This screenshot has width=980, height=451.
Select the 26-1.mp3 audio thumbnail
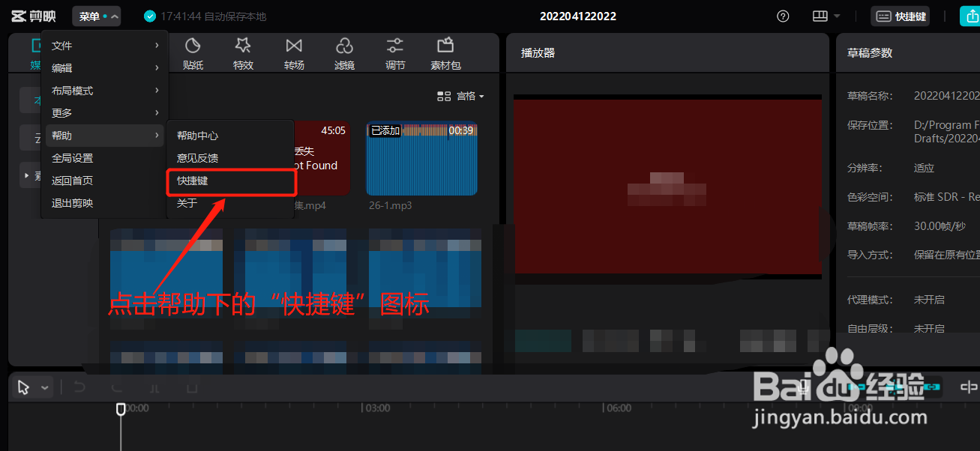click(x=421, y=159)
